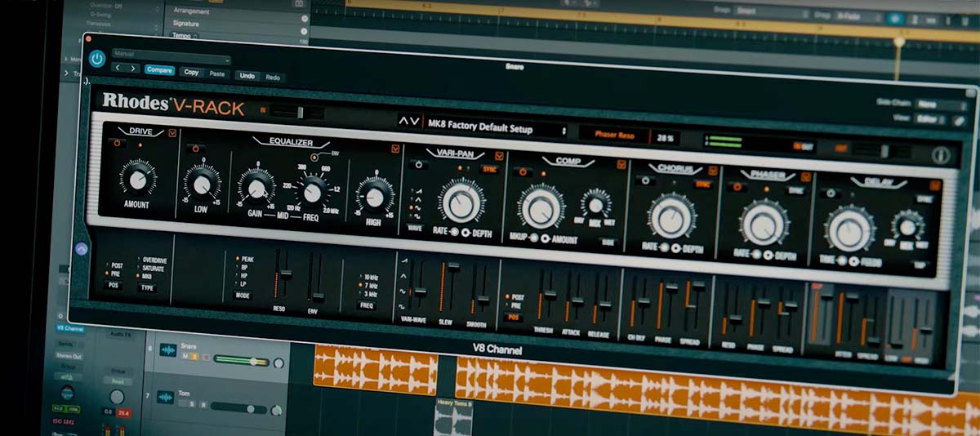Image resolution: width=980 pixels, height=436 pixels.
Task: Click the preset up/down arrows icon
Action: (x=408, y=121)
